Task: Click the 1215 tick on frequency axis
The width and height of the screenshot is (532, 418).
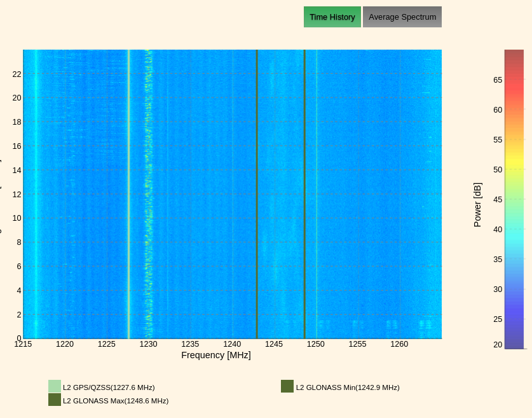Action: (23, 344)
